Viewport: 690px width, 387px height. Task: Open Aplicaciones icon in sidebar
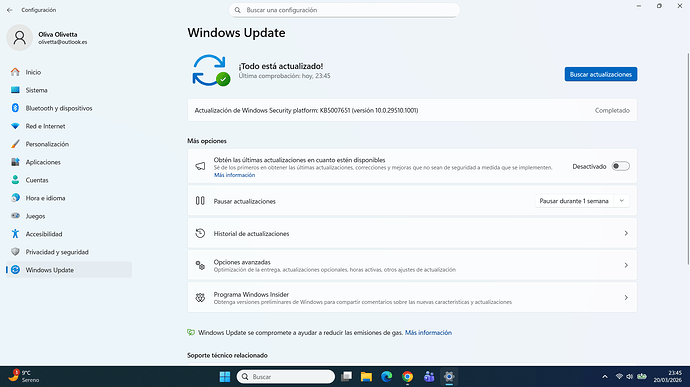(x=15, y=162)
